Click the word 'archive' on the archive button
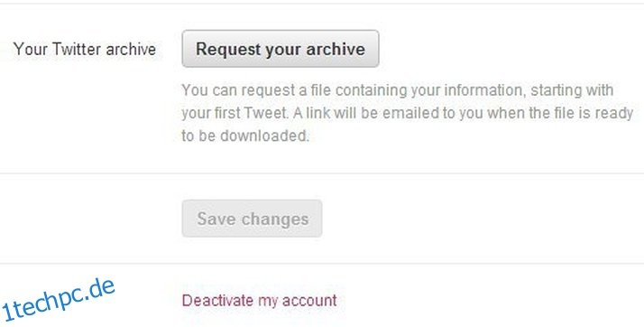 (336, 49)
